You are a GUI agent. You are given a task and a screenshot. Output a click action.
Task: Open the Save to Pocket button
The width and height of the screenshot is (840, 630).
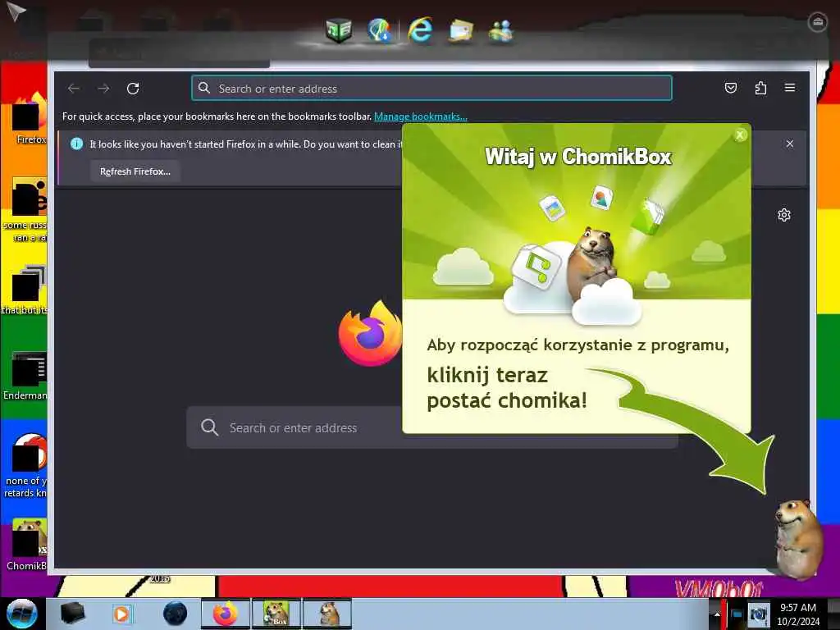(731, 88)
